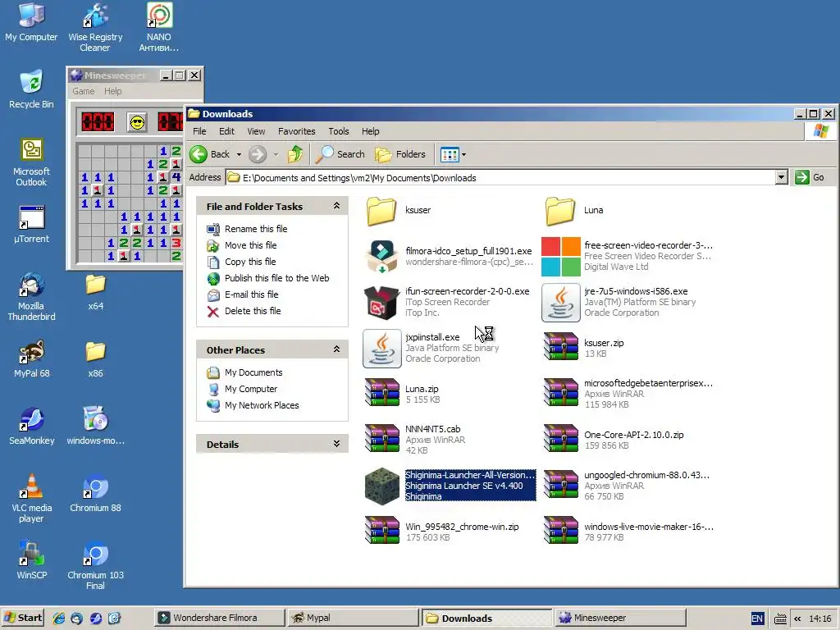Open the Back button history dropdown arrow
The width and height of the screenshot is (840, 630).
tap(239, 154)
